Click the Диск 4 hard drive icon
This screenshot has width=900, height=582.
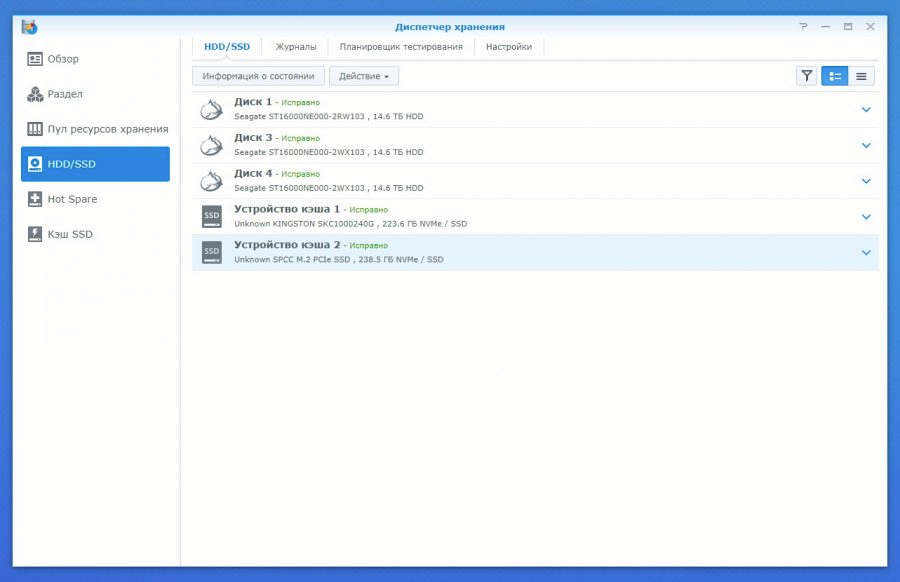point(211,181)
